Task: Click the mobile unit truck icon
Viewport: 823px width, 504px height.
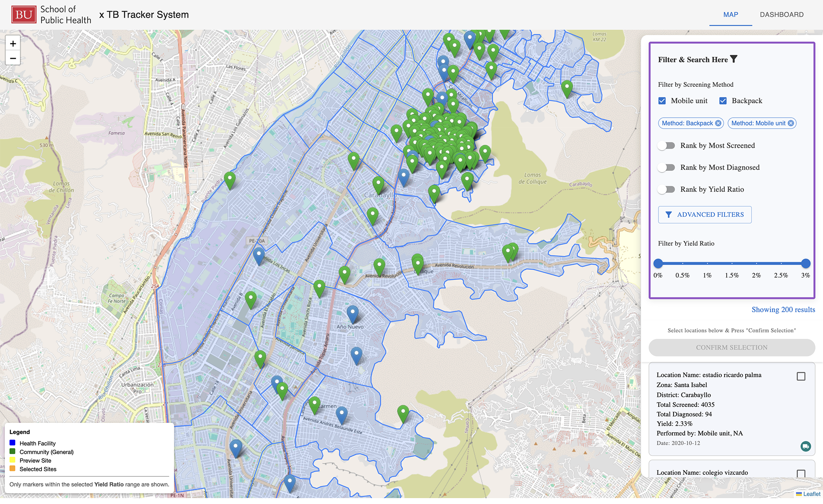Action: tap(805, 446)
